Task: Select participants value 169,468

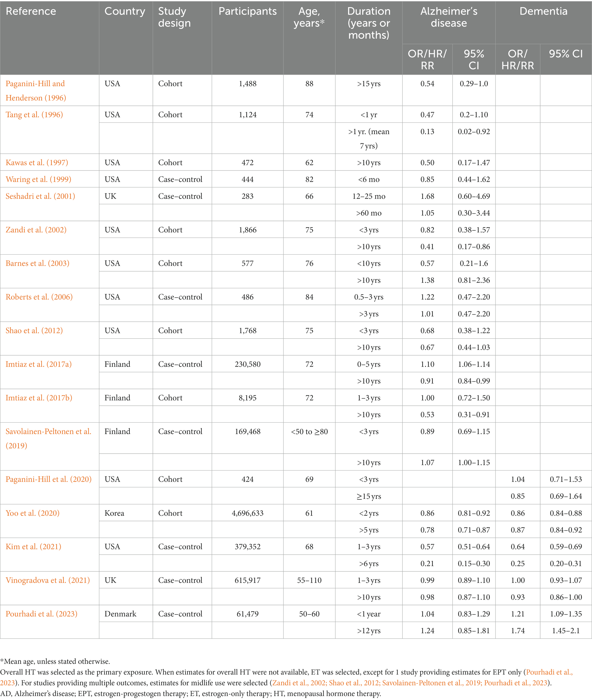Action: tap(248, 431)
